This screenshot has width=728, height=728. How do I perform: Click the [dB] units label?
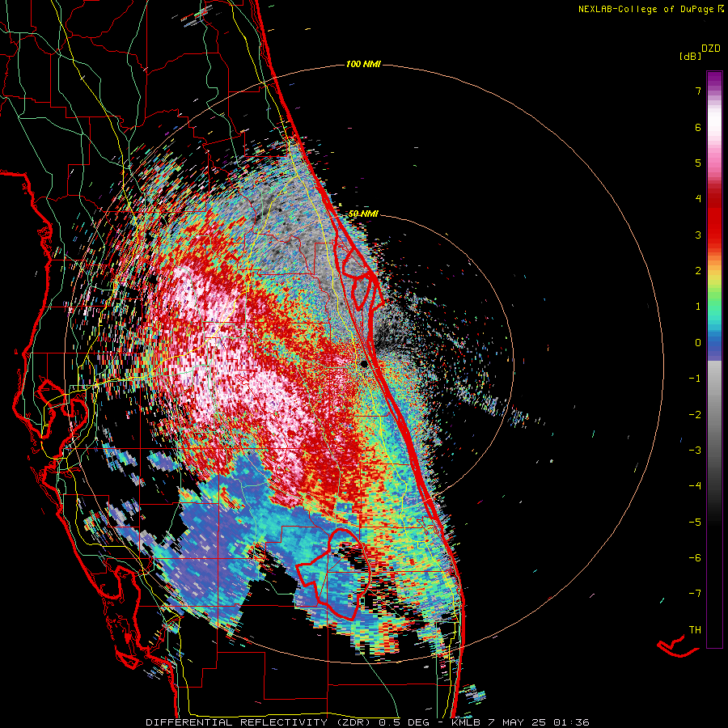691,56
